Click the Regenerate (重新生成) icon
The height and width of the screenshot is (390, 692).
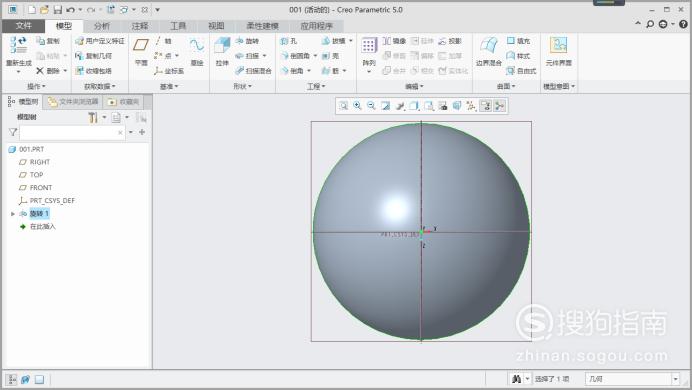19,45
